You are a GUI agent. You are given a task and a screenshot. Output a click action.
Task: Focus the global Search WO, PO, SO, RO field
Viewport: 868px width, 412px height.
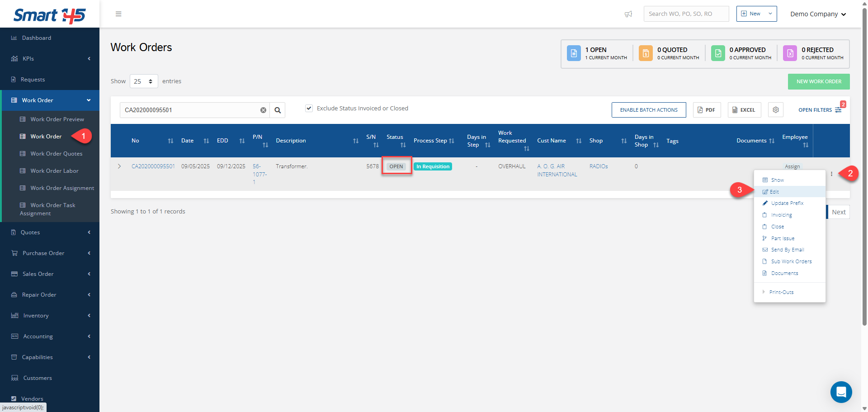pos(686,14)
